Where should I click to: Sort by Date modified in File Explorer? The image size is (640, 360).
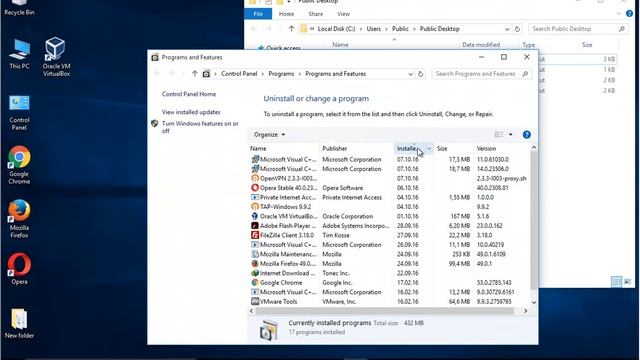coord(481,45)
